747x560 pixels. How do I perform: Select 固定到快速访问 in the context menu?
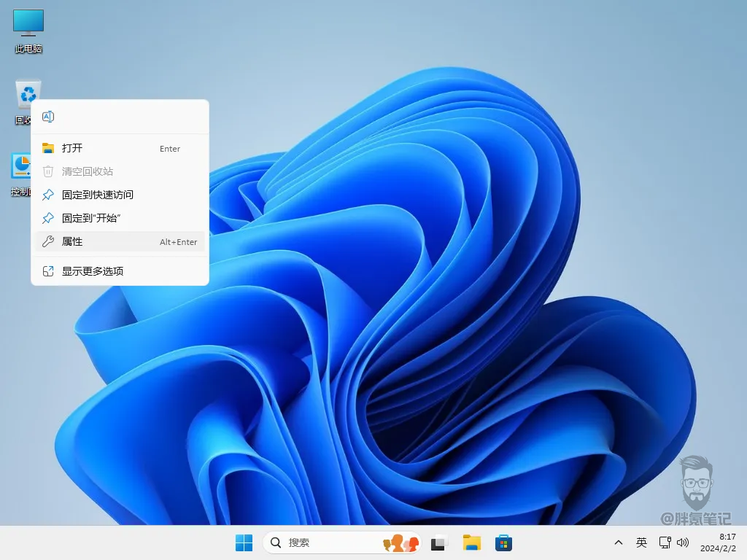[x=120, y=195]
